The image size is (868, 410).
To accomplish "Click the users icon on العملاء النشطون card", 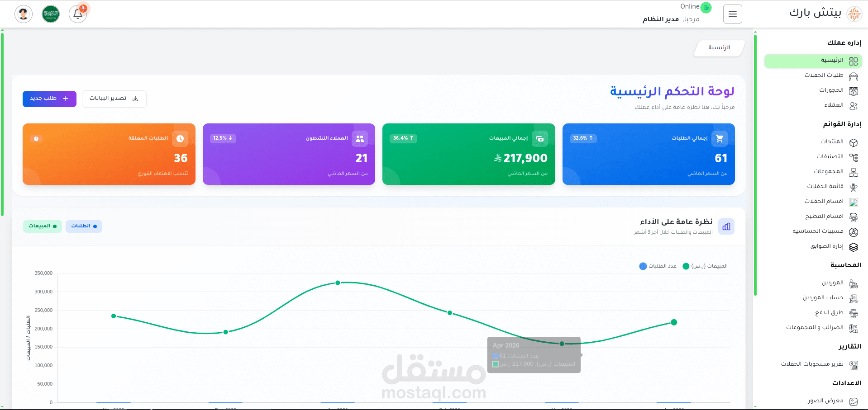I will pos(360,138).
